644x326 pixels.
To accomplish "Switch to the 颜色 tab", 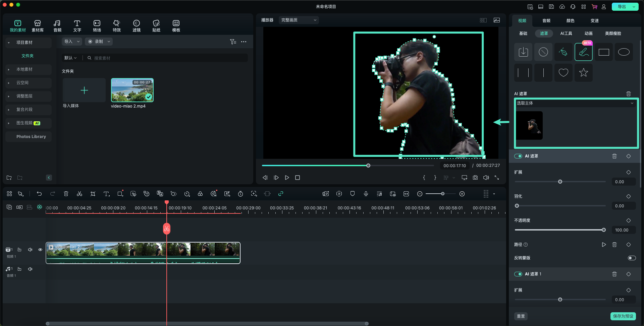I will 570,21.
